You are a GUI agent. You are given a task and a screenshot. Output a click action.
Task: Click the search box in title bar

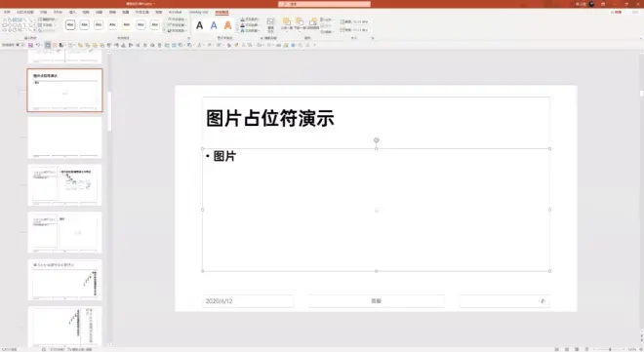pos(325,4)
